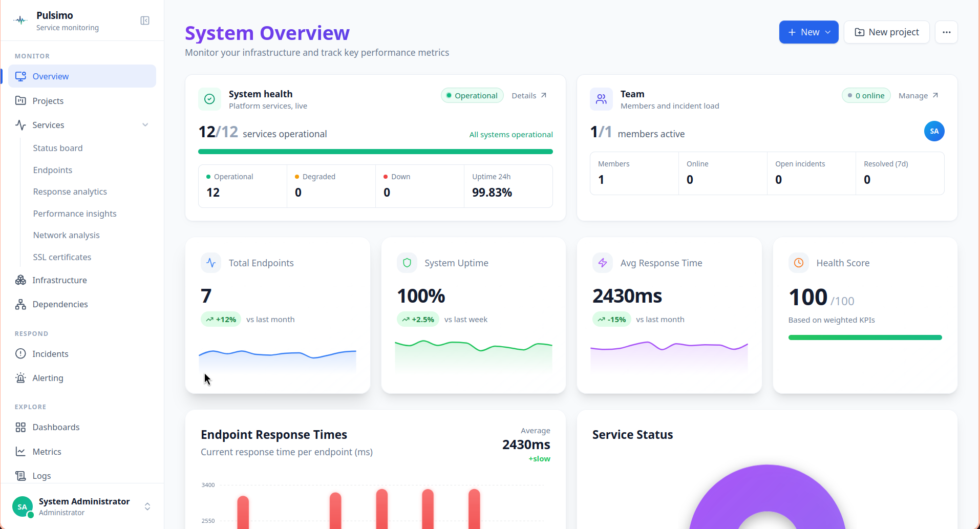Click the SA member avatar in Team card
The height and width of the screenshot is (529, 980).
coord(934,131)
